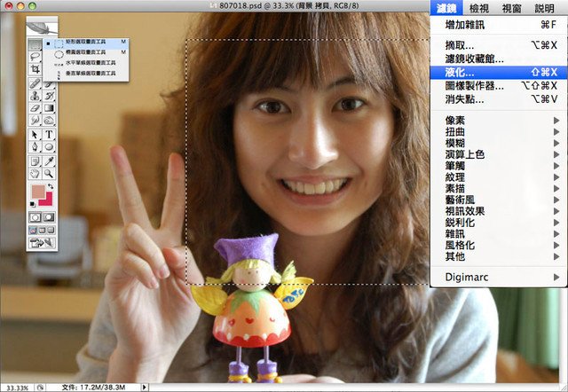Screen dimensions: 568x392
Task: Choose 擷取... from the filter menu
Action: (499, 45)
